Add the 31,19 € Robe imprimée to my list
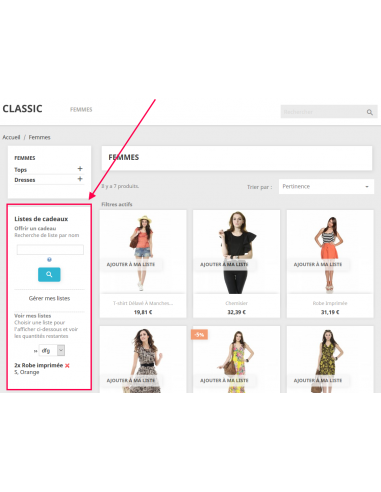 pos(318,264)
